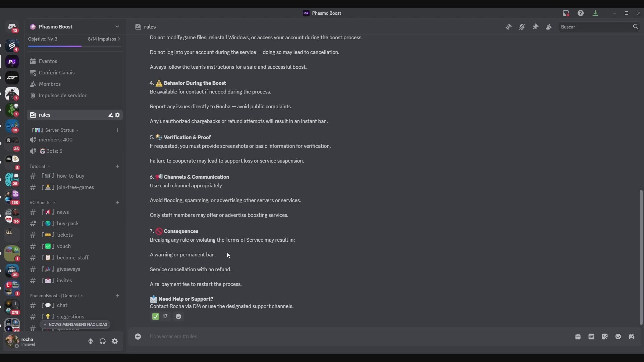
Task: Open the gift Nitro icon
Action: pos(578,337)
